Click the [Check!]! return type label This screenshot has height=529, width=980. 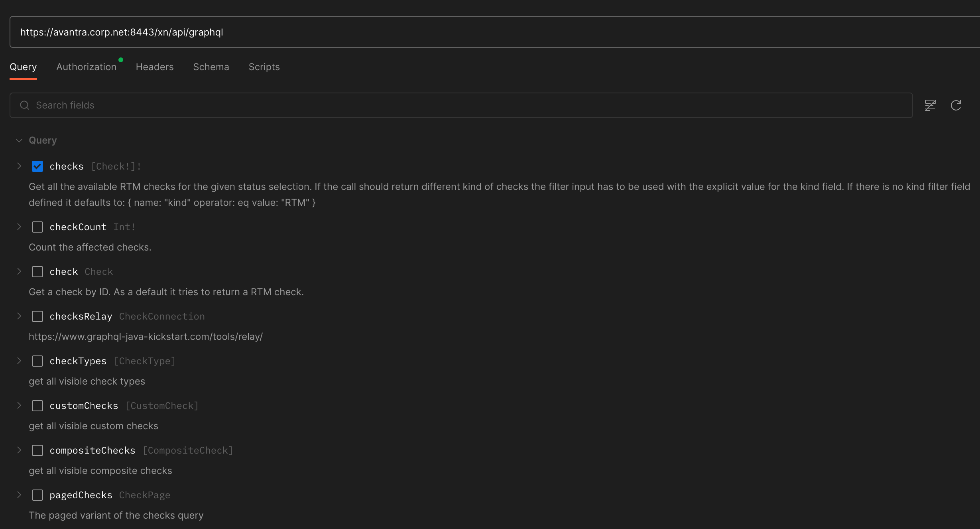pyautogui.click(x=116, y=166)
